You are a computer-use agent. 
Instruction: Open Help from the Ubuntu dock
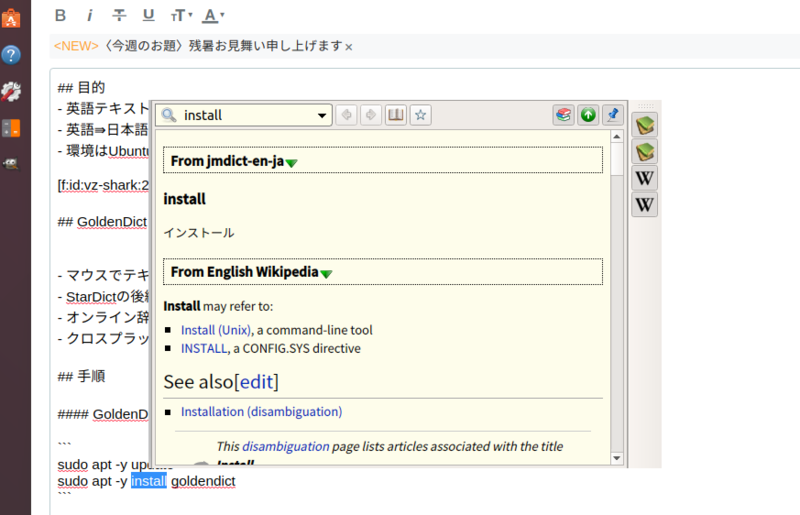(x=11, y=55)
